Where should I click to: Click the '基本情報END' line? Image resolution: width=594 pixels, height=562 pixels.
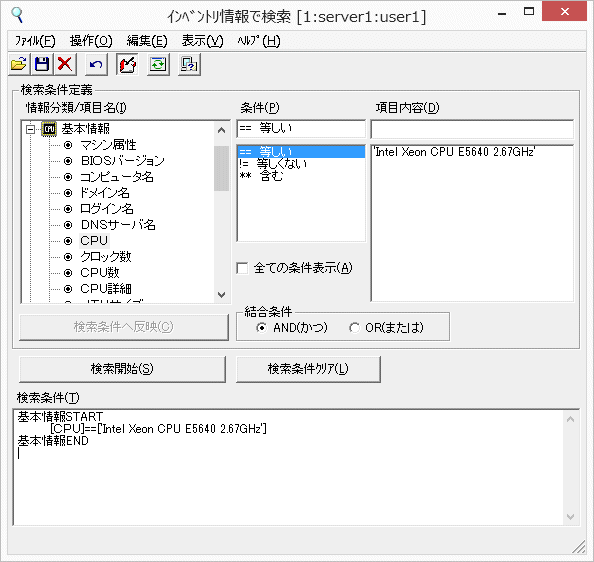coord(53,441)
